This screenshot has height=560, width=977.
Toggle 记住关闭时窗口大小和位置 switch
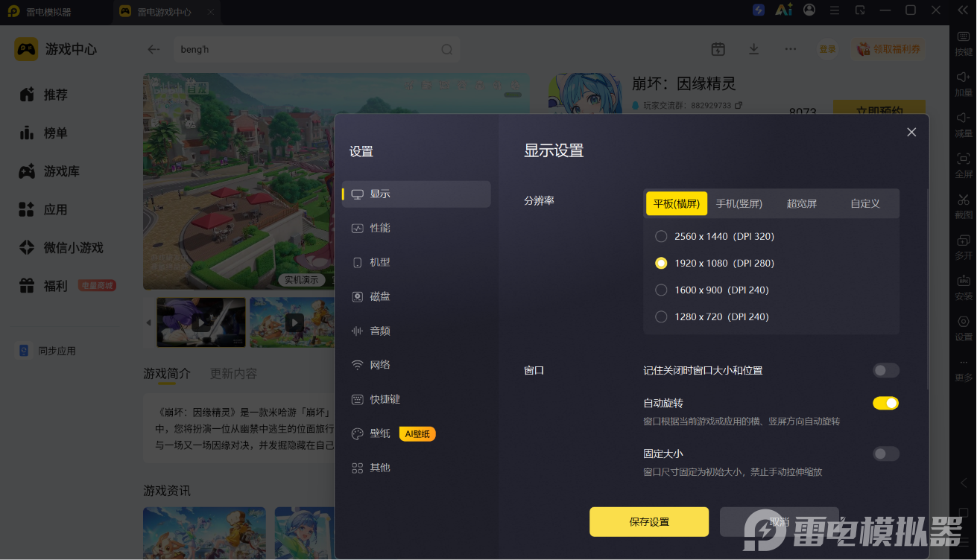tap(886, 370)
